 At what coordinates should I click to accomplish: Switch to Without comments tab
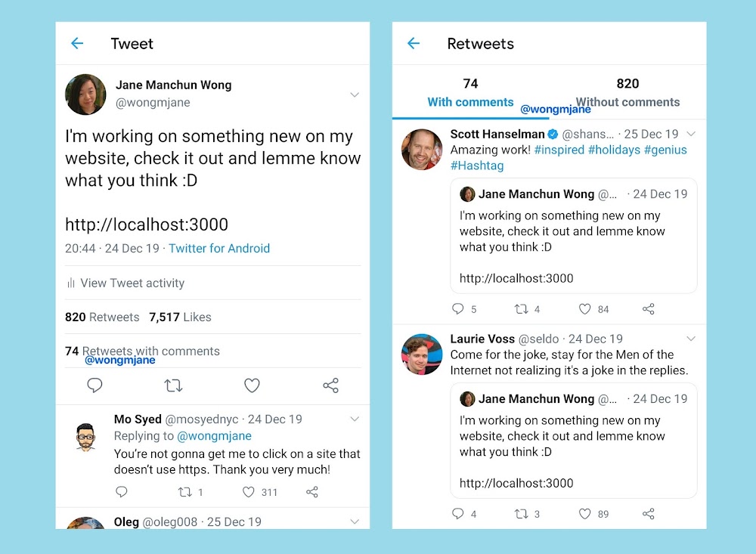click(627, 92)
